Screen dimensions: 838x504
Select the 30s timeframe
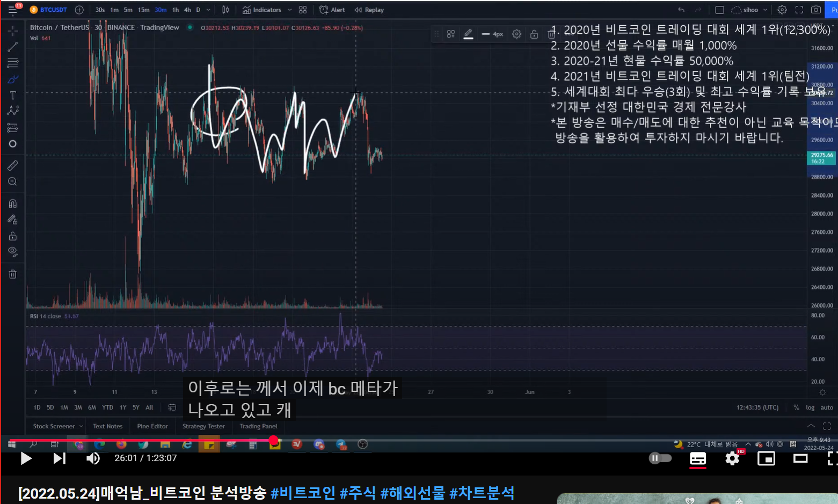100,10
